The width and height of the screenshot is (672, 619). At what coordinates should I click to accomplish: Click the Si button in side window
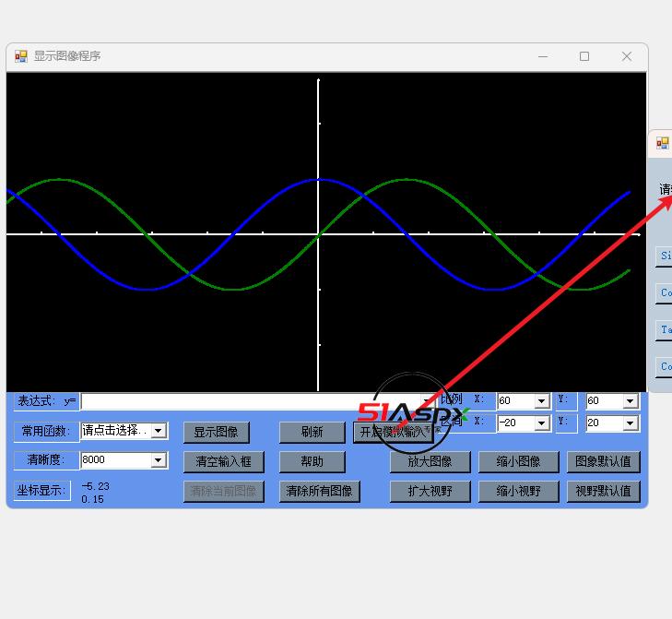click(665, 256)
